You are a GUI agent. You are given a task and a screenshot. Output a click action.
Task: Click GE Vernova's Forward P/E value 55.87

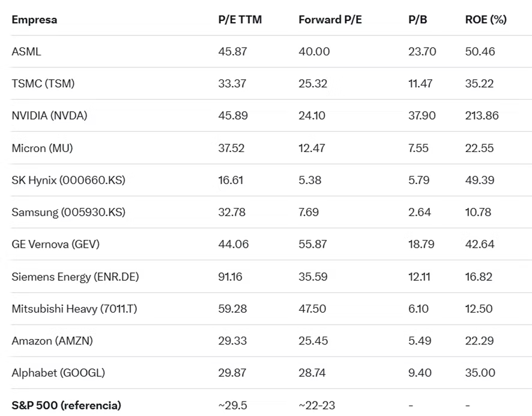point(312,245)
